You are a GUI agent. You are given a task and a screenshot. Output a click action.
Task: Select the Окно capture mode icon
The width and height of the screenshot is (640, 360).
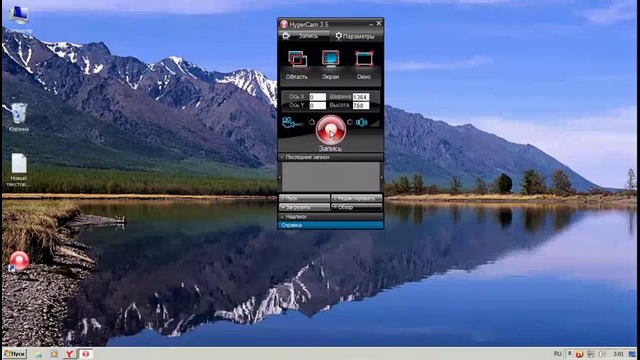point(364,59)
